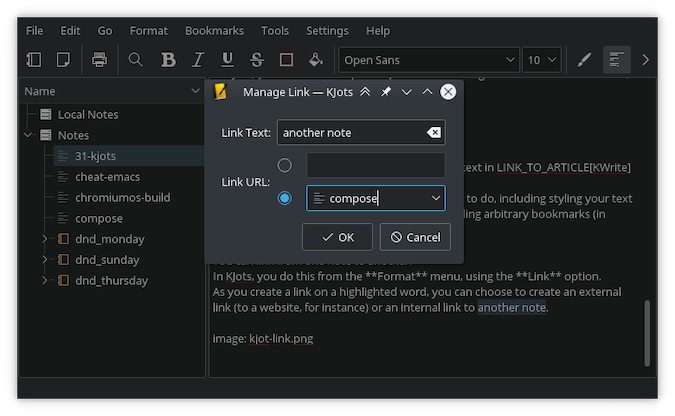Click the cheat-emacs page icon
Image resolution: width=675 pixels, height=416 pixels.
(x=63, y=177)
